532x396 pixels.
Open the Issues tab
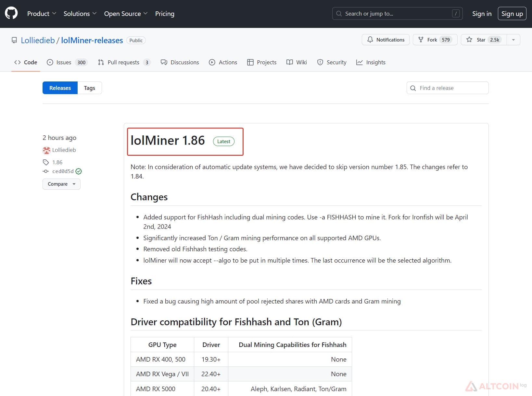tap(67, 62)
